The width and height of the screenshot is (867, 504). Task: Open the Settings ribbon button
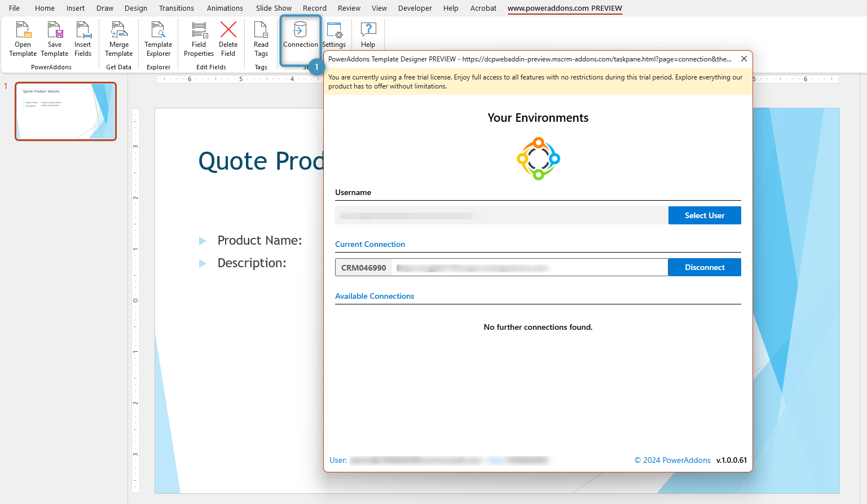[334, 35]
